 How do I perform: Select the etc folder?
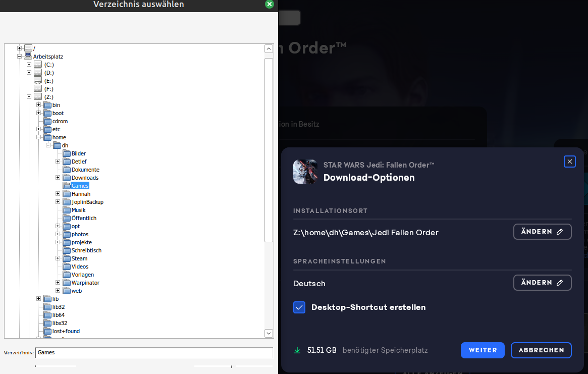[x=56, y=129]
